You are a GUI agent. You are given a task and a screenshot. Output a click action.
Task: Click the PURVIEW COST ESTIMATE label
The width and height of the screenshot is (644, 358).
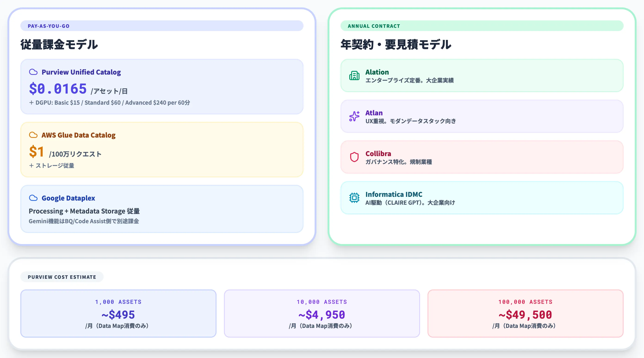(x=62, y=277)
